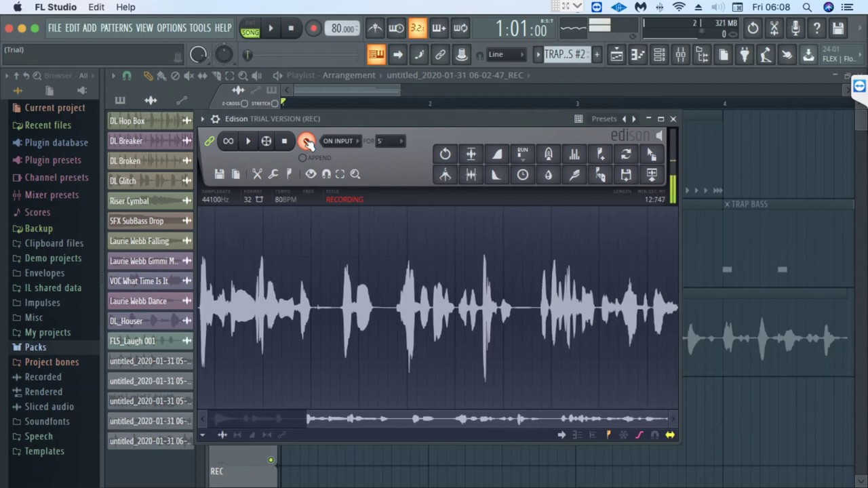Adjust the main pitch knob
This screenshot has width=868, height=488.
click(223, 55)
